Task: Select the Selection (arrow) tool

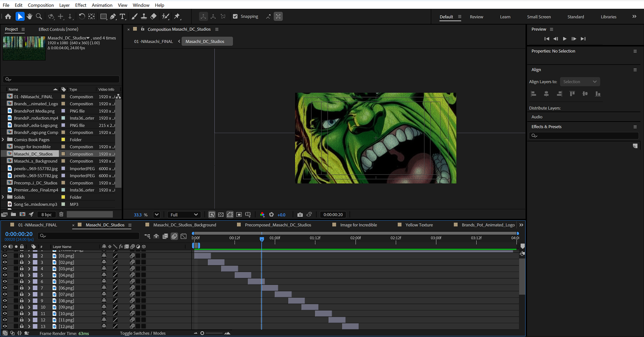Action: 20,16
